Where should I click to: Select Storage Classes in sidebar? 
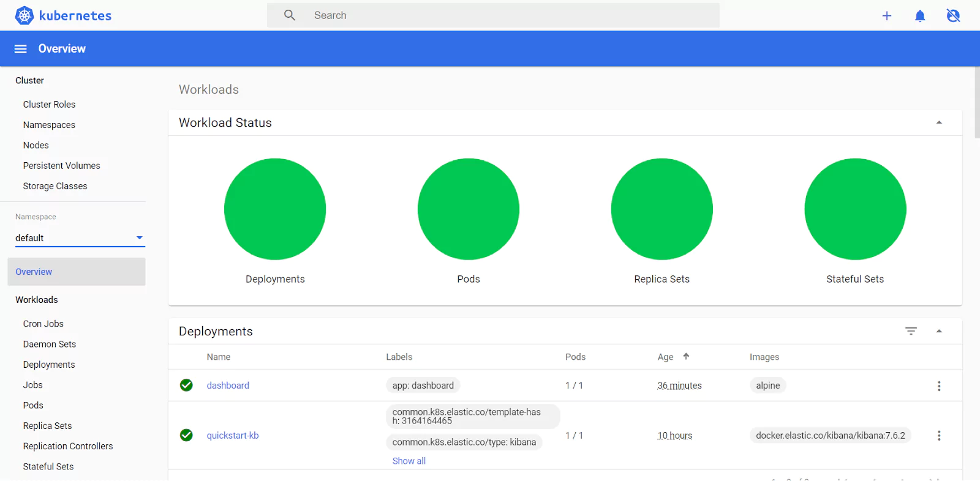click(55, 186)
